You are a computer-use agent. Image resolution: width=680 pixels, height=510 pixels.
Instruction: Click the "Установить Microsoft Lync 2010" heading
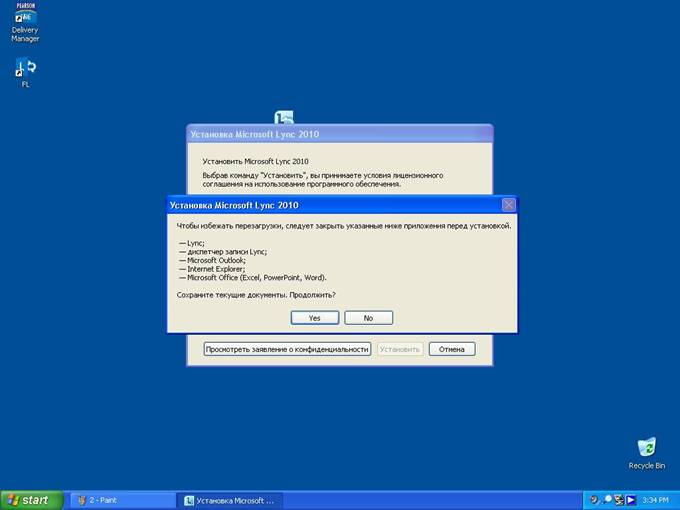255,161
